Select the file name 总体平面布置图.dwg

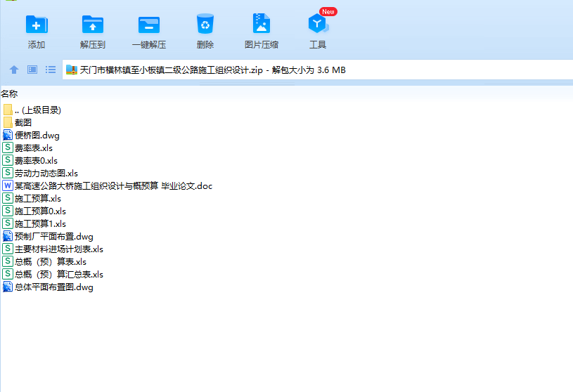point(54,287)
